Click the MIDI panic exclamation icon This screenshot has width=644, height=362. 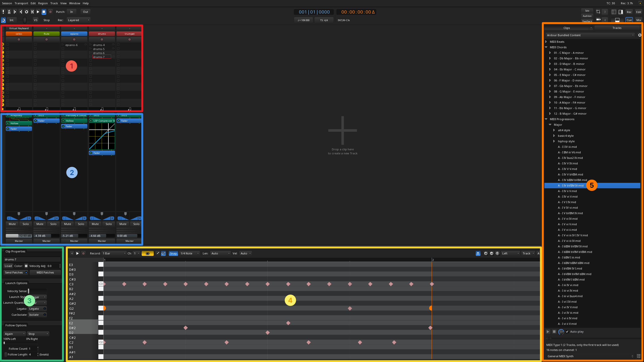point(3,12)
